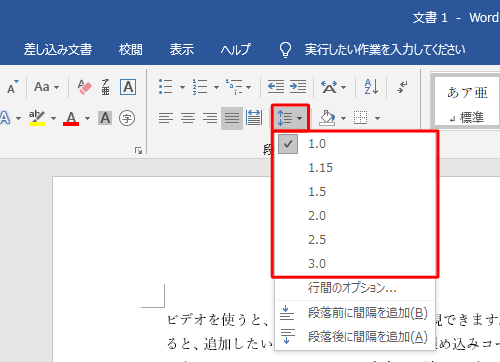Set line spacing to 2.5
Viewport: 500px width, 362px height.
tap(355, 240)
